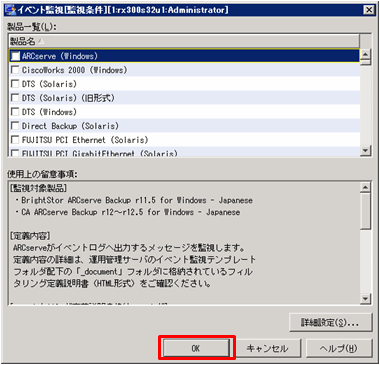This screenshot has height=365, width=380.
Task: Select the 'ARCserve (Windows)' row text
Action: click(60, 56)
